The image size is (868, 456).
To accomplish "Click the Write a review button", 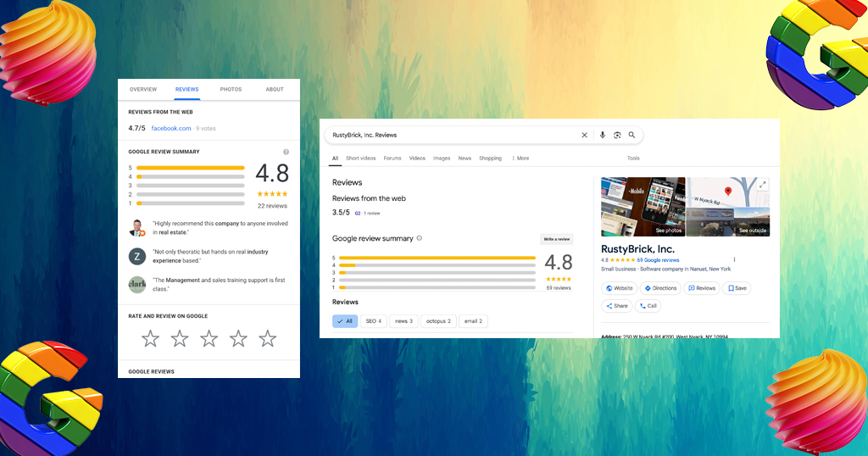I will [556, 239].
